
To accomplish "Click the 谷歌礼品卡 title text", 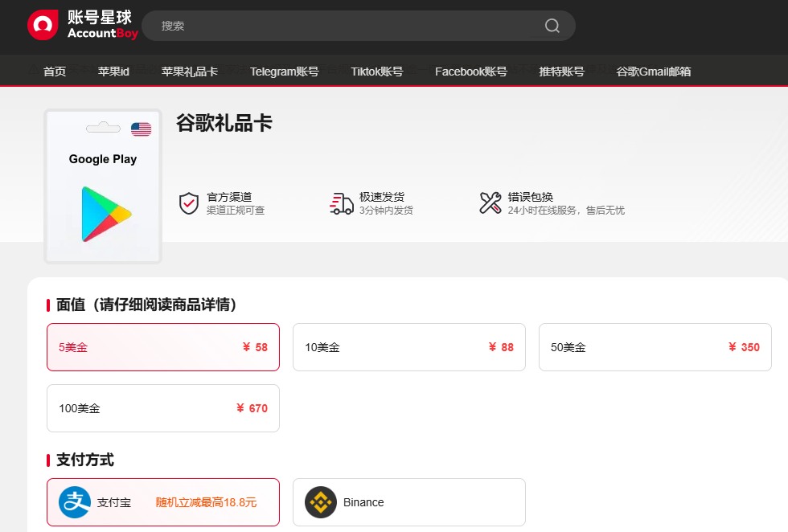I will 224,123.
